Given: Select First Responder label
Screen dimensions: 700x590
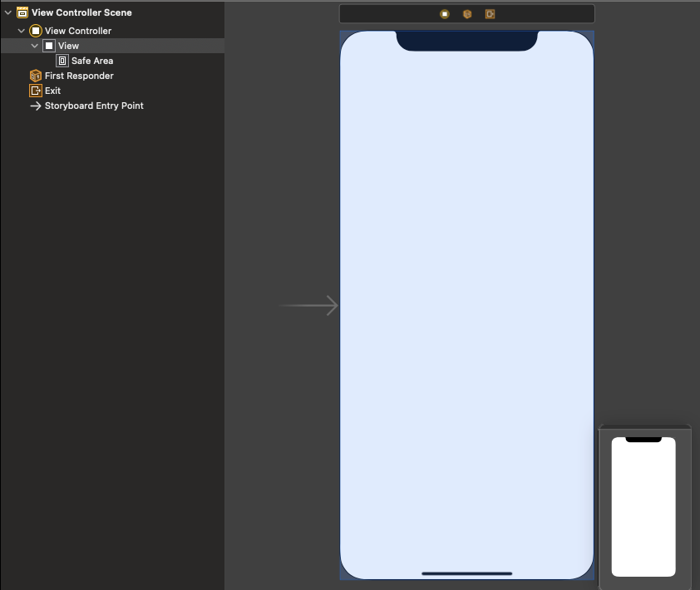Looking at the screenshot, I should click(79, 76).
